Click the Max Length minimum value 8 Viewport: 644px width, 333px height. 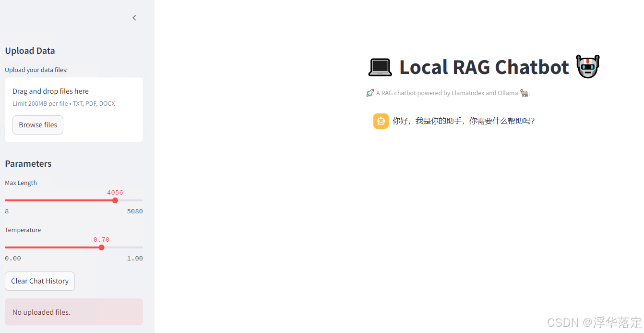click(x=7, y=211)
